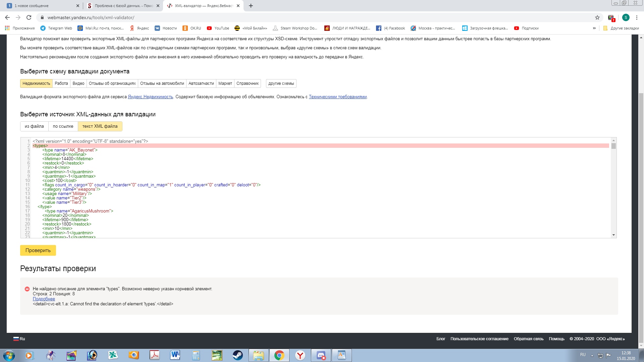Choose 'другие схемы' option
644x362 pixels.
point(281,83)
